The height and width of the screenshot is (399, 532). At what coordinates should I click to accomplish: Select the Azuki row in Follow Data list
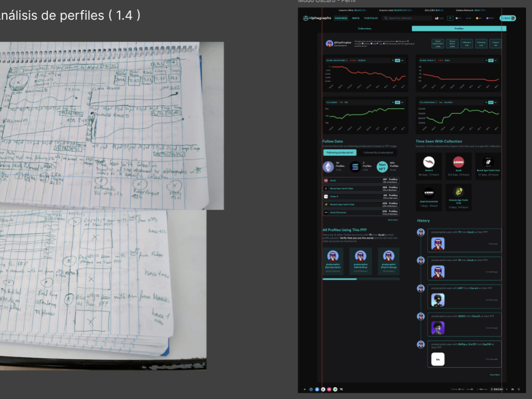(x=361, y=180)
